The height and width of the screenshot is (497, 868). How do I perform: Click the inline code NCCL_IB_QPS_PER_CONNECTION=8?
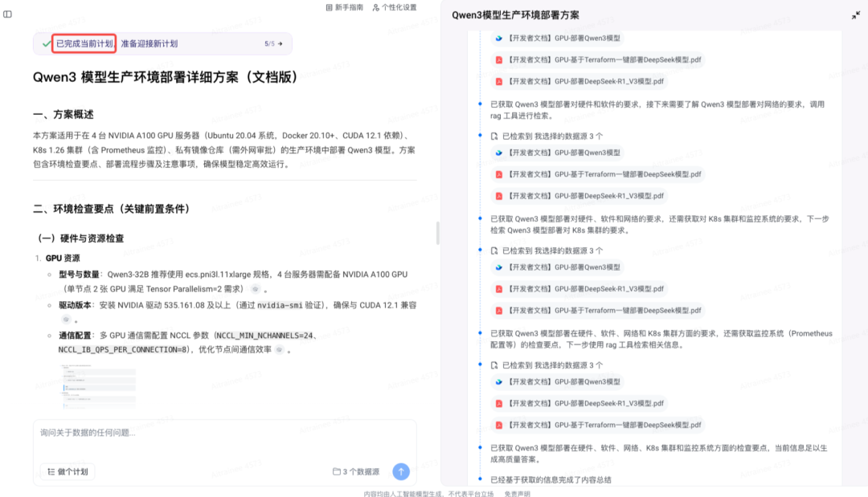pos(123,349)
